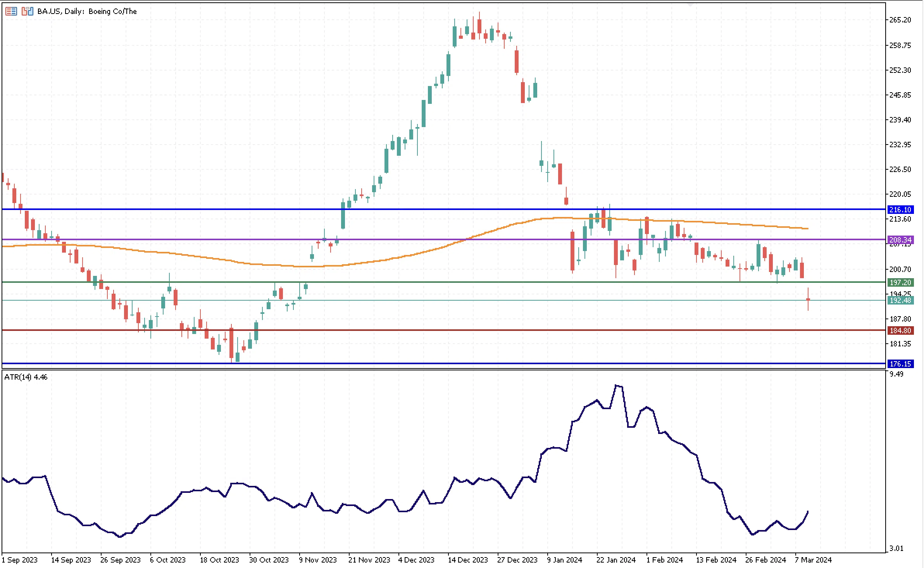Click the 265.20 price scale value

[x=900, y=20]
